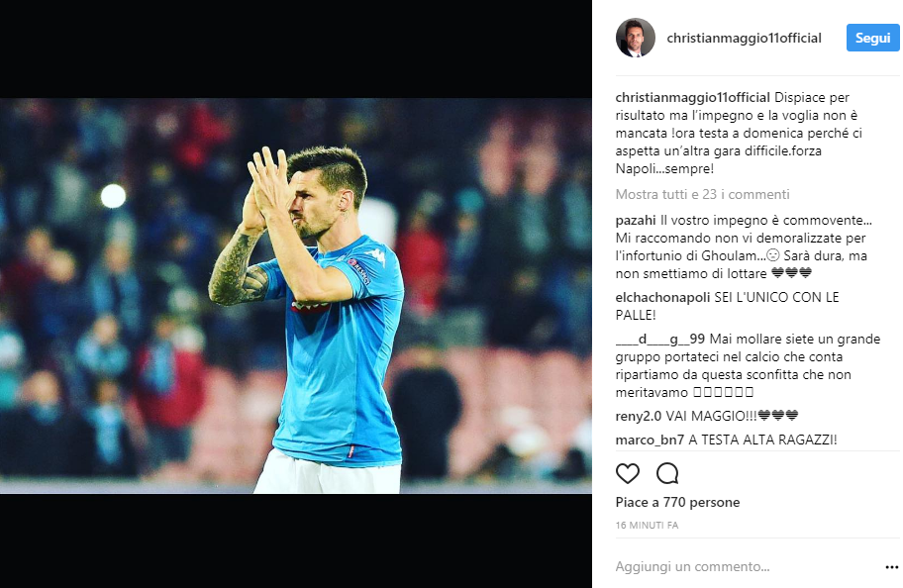Viewport: 903px width, 588px height.
Task: Open commenter reny2.0 profile
Action: click(x=638, y=416)
